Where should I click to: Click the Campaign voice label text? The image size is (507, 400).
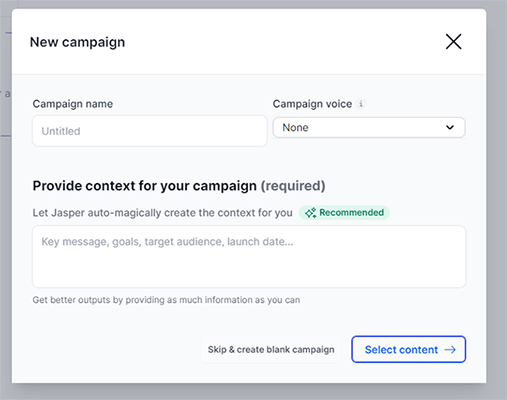[312, 104]
